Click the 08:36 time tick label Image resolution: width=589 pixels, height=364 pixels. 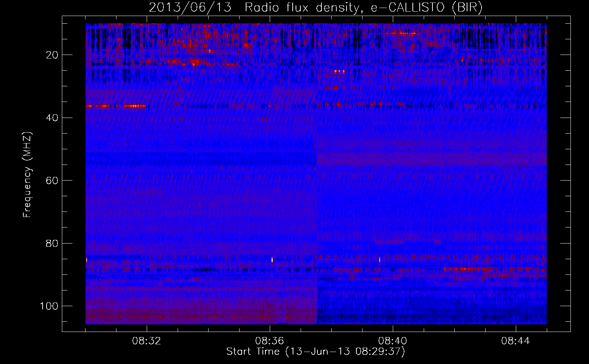[x=270, y=341]
